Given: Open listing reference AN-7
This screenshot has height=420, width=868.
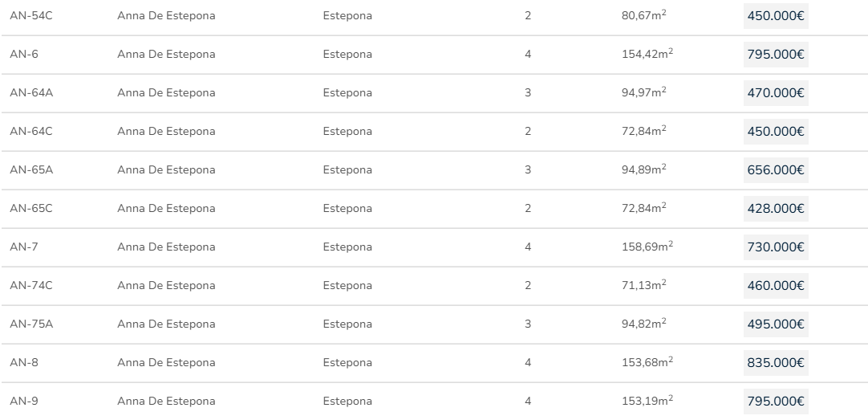Looking at the screenshot, I should point(23,247).
